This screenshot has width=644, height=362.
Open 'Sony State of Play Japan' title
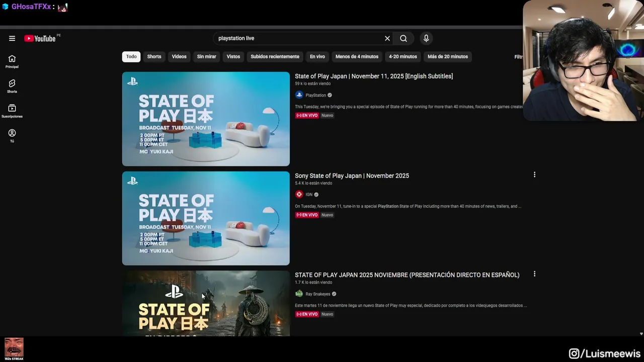[352, 176]
